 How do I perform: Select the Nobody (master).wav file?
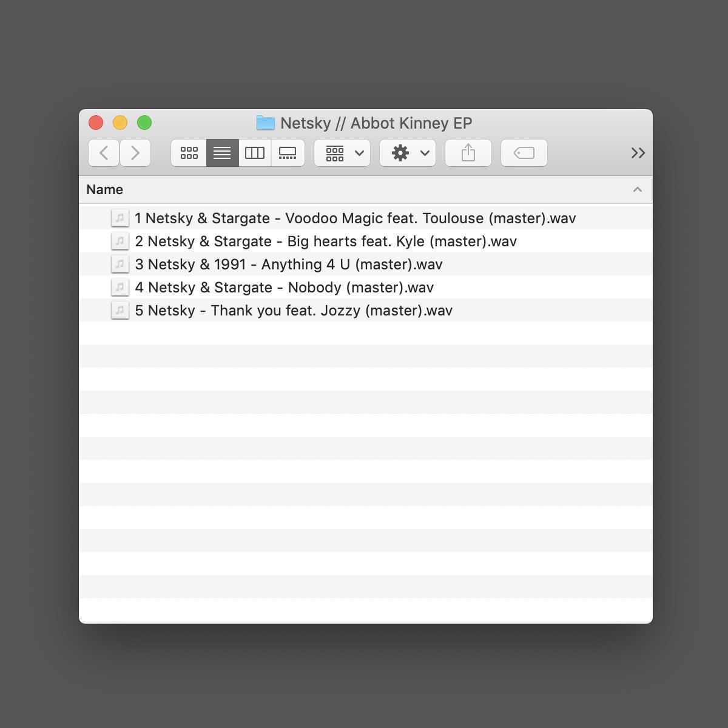366,287
